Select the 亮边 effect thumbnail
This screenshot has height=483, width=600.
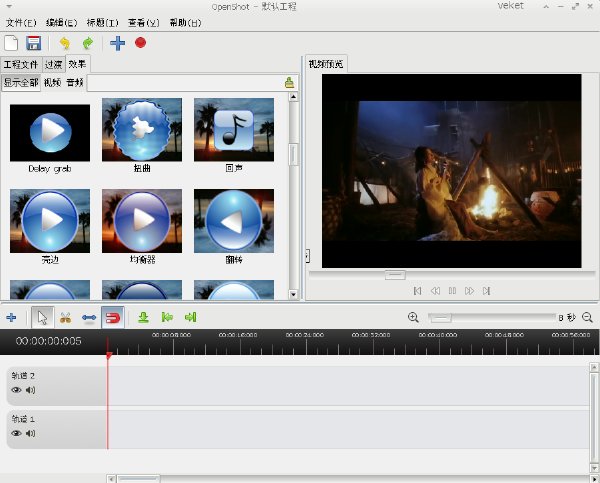50,221
